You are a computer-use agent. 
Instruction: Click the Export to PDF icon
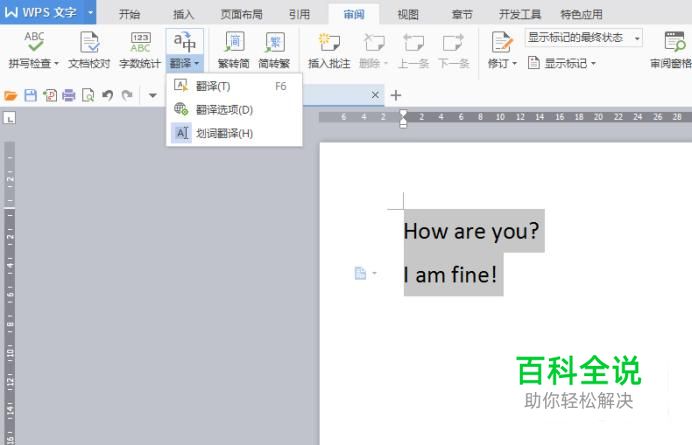(x=50, y=95)
